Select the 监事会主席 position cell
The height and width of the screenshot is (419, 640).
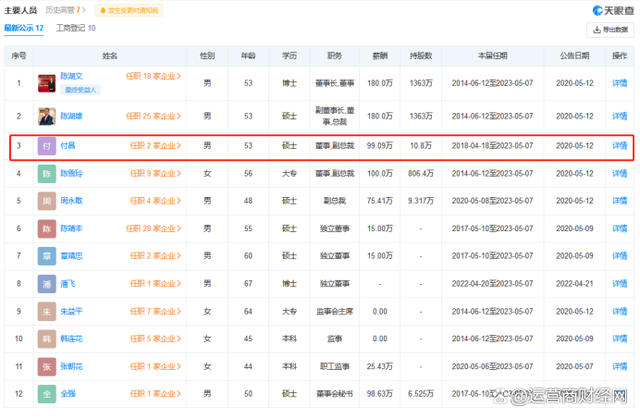tap(335, 311)
